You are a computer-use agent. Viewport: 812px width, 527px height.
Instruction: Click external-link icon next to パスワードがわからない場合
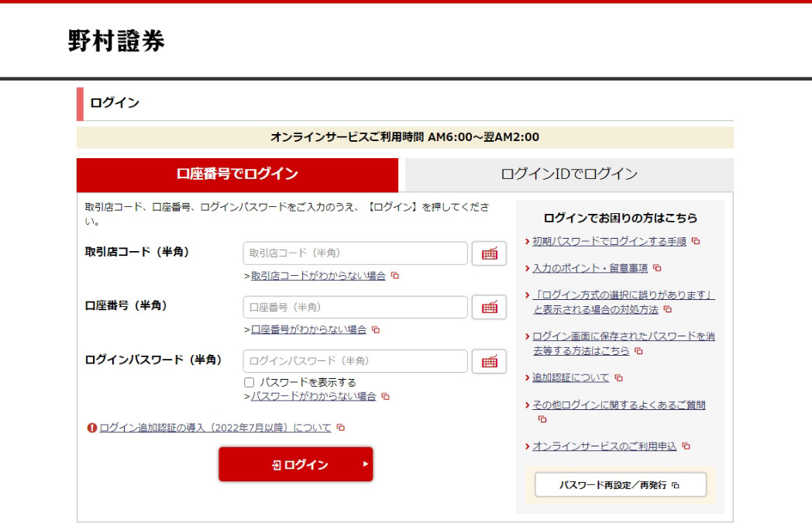click(x=385, y=397)
